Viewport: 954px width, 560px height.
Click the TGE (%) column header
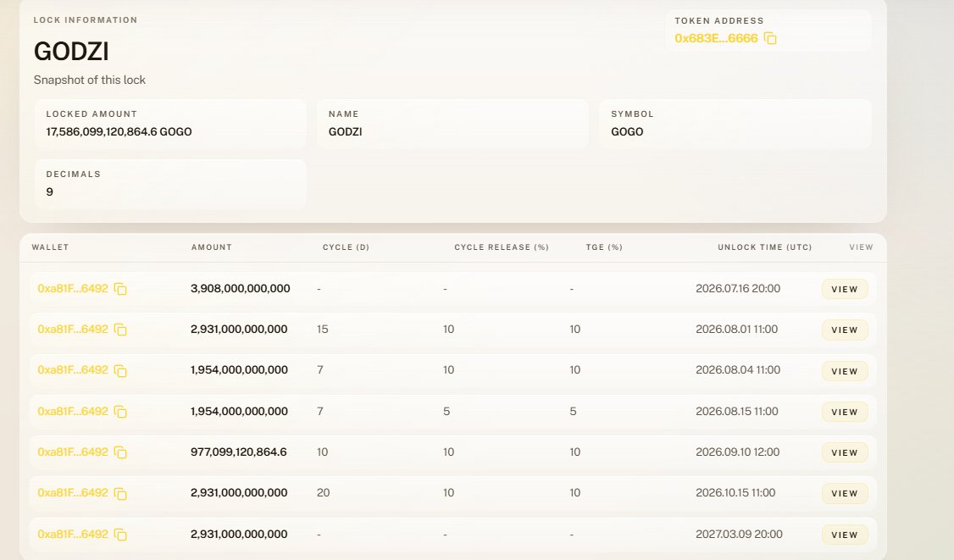coord(603,247)
